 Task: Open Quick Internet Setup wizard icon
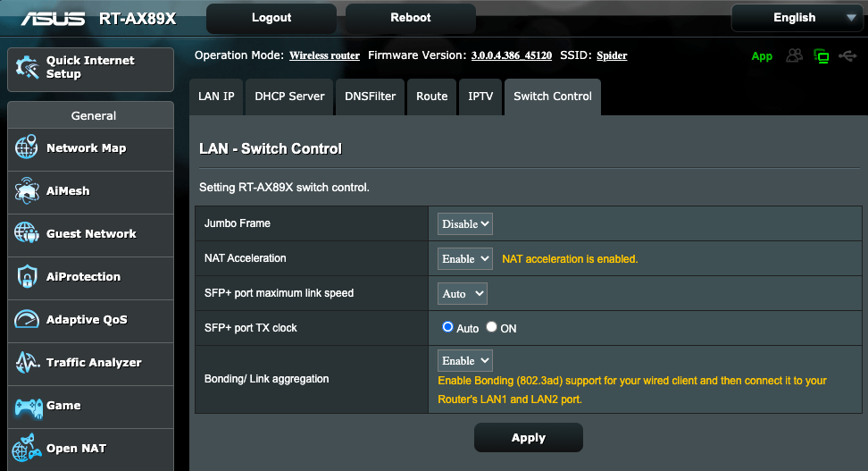pyautogui.click(x=27, y=68)
